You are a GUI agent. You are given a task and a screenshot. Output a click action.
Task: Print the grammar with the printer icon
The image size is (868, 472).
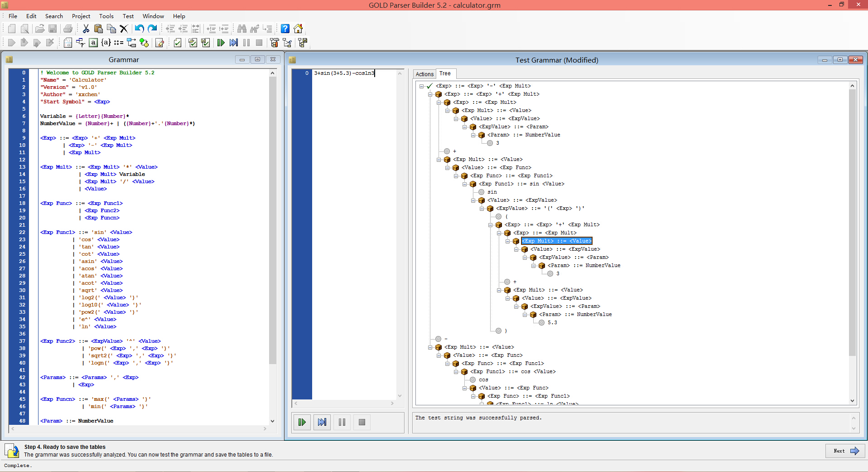pos(68,29)
